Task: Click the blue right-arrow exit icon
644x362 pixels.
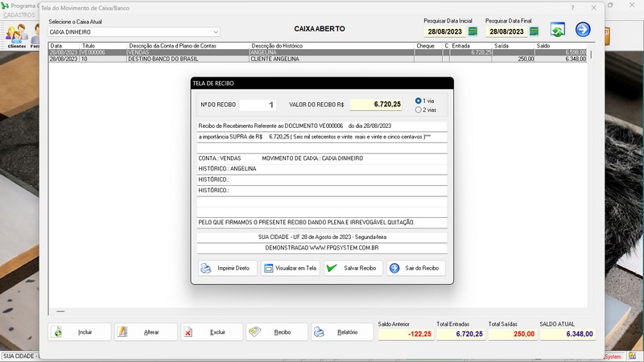Action: (583, 30)
